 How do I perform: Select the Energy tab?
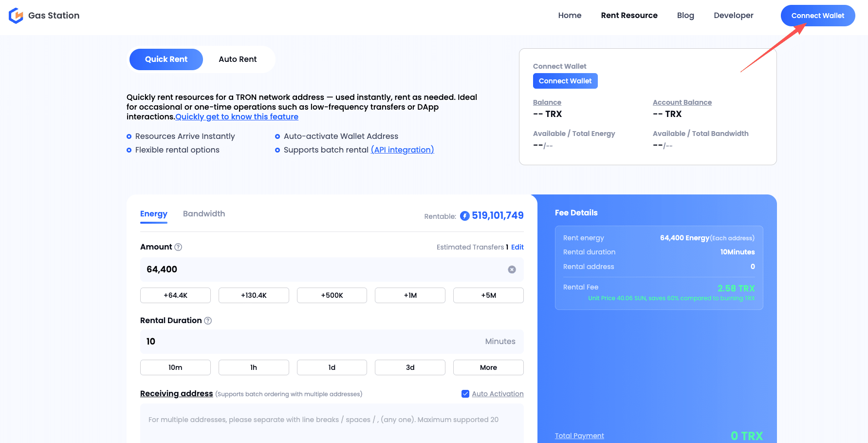click(x=154, y=214)
